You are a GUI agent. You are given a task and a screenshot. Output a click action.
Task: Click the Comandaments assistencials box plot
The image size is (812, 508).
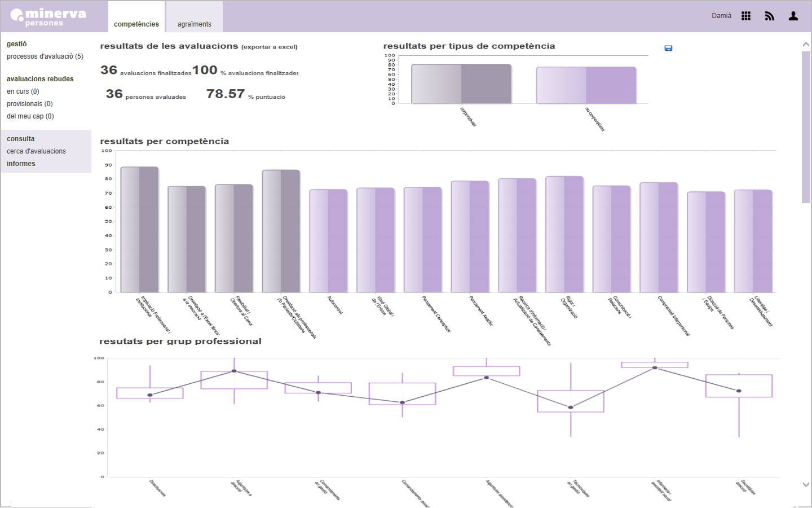tap(402, 394)
